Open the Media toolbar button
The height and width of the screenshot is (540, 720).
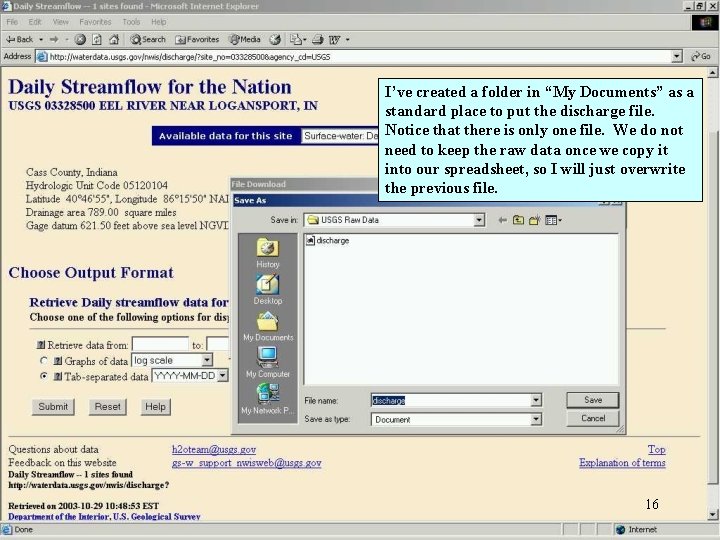245,39
